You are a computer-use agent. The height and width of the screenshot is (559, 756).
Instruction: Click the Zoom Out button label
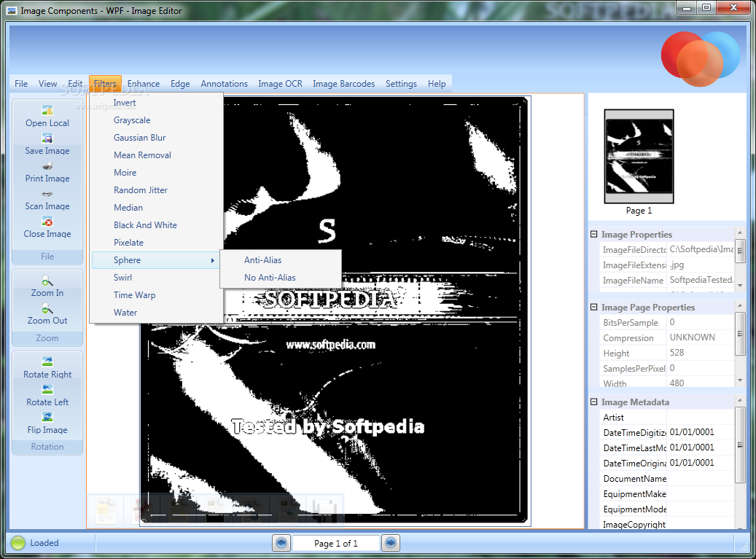tap(47, 321)
